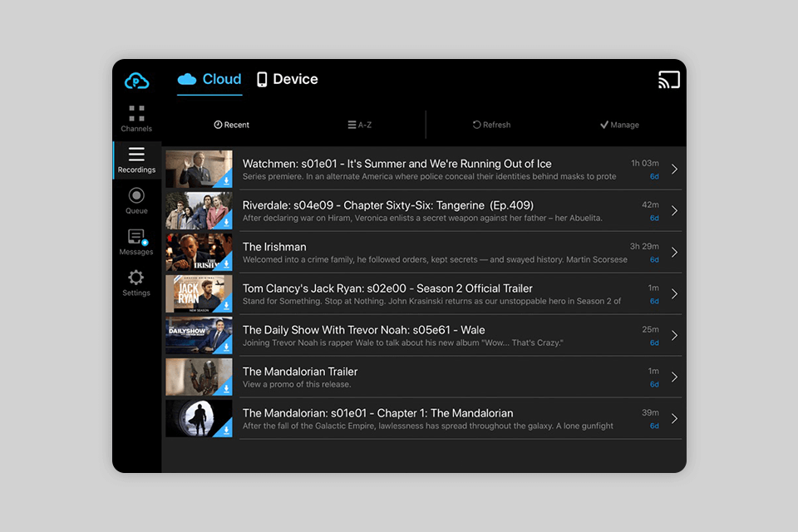Select the Cloud tab

point(209,79)
